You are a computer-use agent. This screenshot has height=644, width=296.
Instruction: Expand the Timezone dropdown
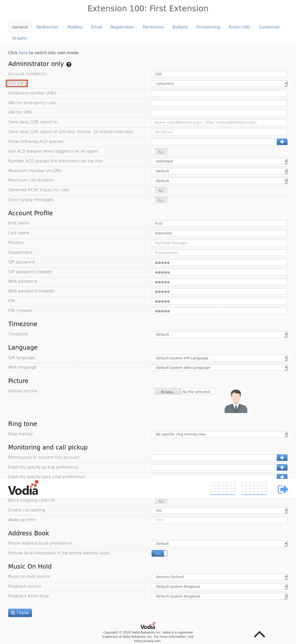click(219, 334)
